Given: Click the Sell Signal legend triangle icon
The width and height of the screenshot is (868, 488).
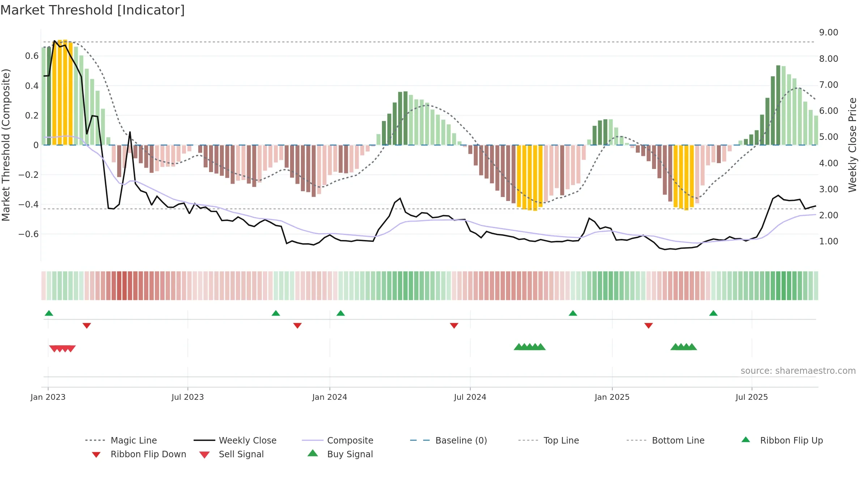Looking at the screenshot, I should point(204,455).
